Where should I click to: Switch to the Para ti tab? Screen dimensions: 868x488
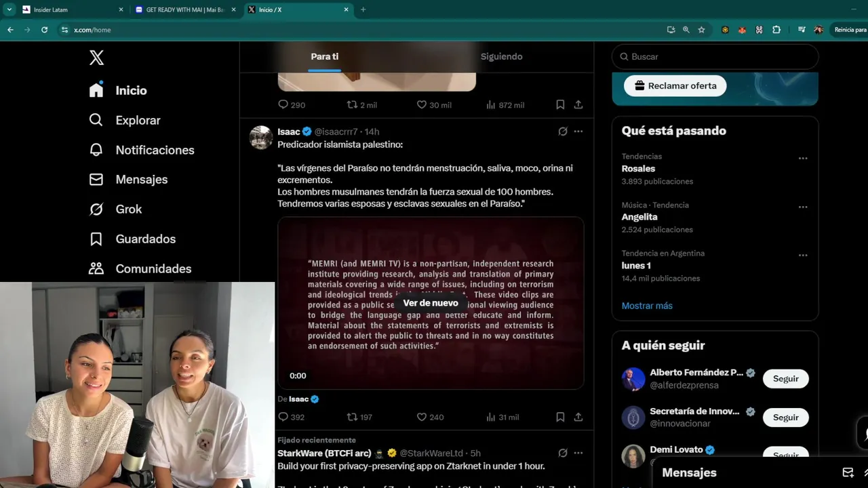tap(325, 56)
